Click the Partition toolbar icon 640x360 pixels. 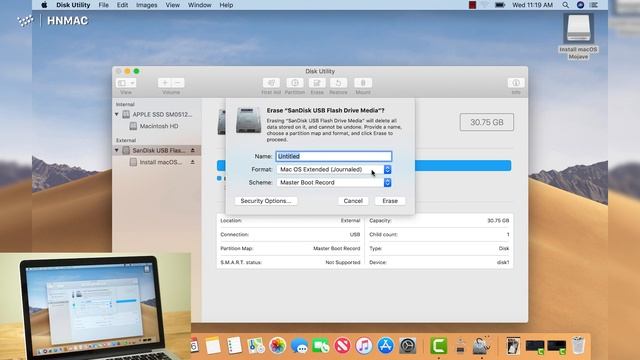(x=295, y=83)
